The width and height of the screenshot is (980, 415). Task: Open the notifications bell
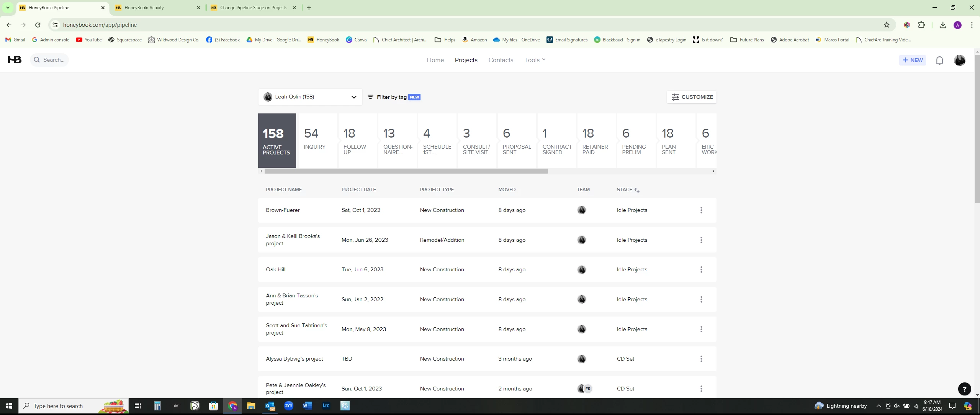[x=939, y=60]
